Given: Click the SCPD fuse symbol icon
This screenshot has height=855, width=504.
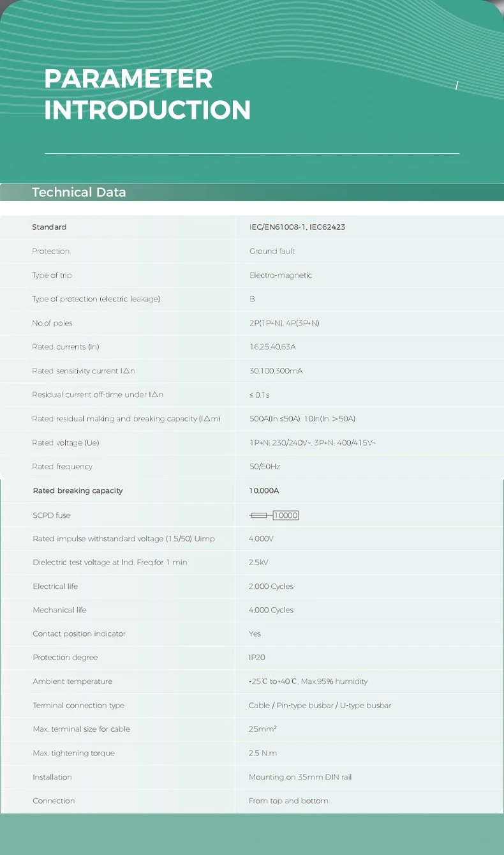Looking at the screenshot, I should 274,515.
